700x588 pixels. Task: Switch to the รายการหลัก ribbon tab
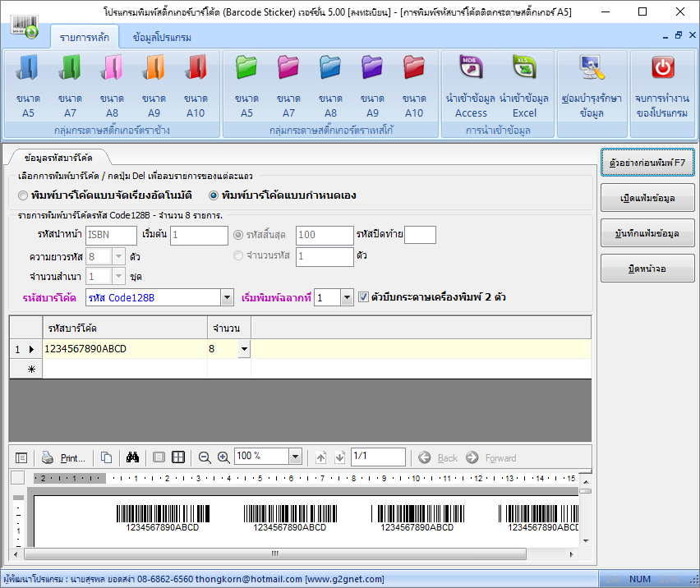(x=85, y=38)
